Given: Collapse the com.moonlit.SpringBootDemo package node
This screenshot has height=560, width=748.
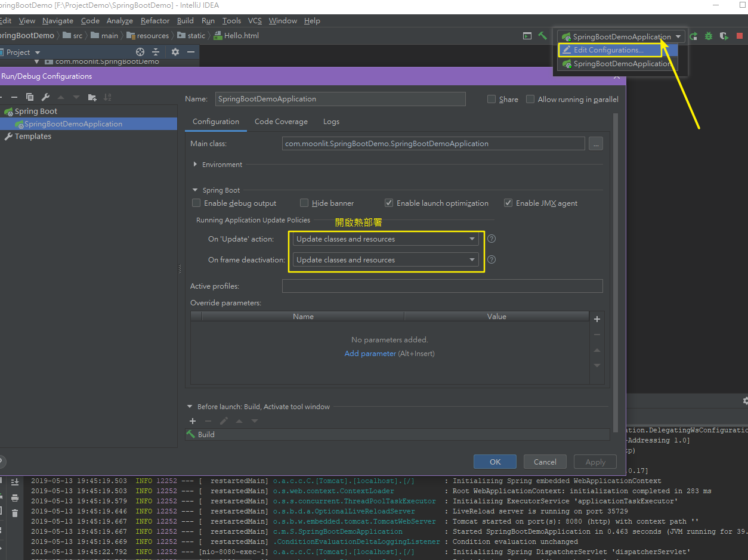Looking at the screenshot, I should tap(36, 61).
